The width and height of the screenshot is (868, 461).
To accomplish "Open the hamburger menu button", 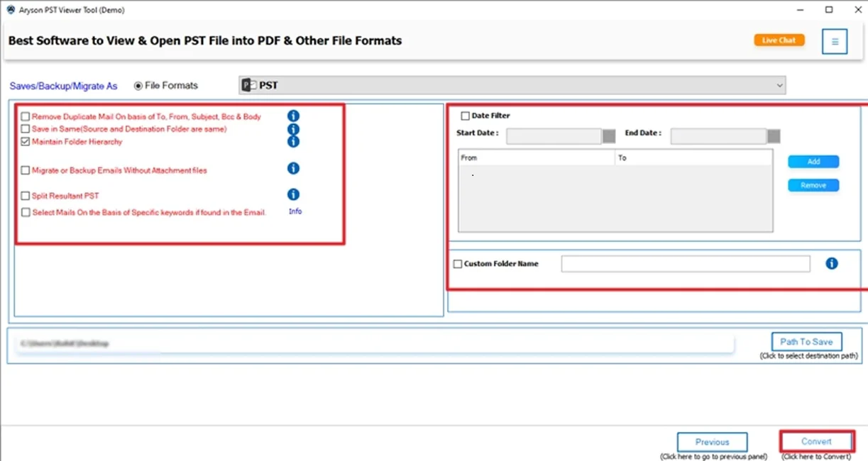I will click(x=835, y=42).
